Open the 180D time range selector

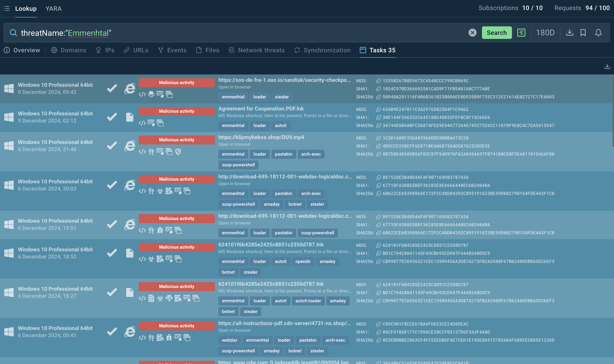pyautogui.click(x=545, y=33)
